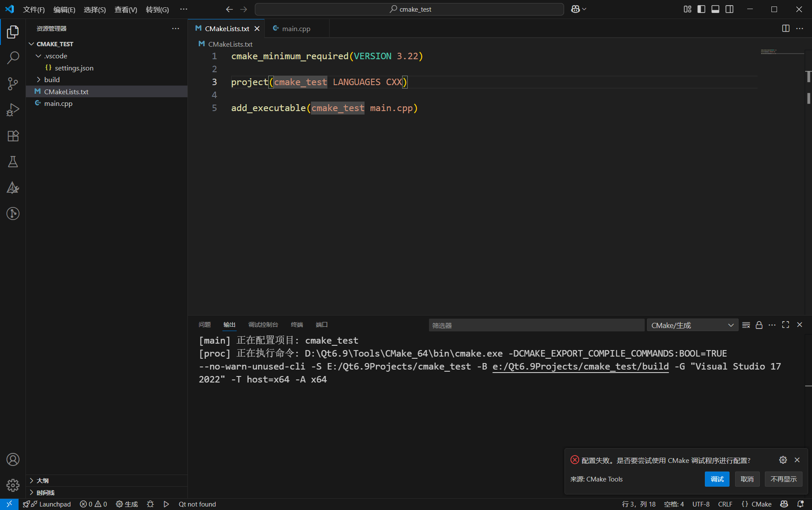The image size is (812, 510).
Task: Clear the Output panel content
Action: 746,325
